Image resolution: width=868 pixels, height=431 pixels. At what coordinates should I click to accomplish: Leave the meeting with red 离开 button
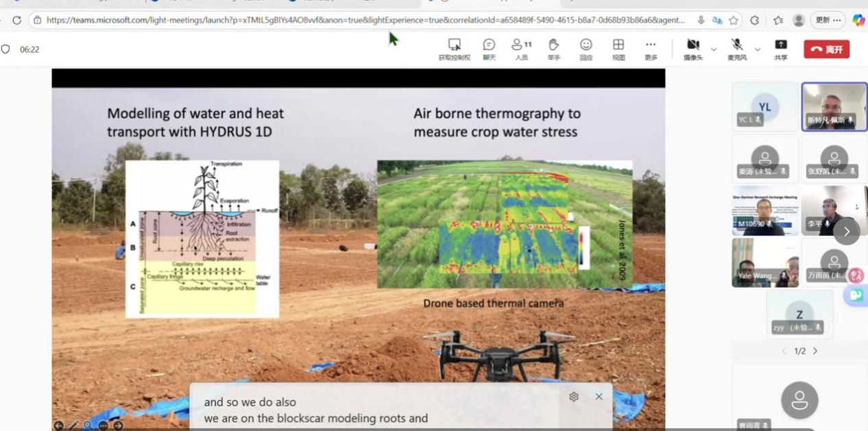[x=826, y=49]
